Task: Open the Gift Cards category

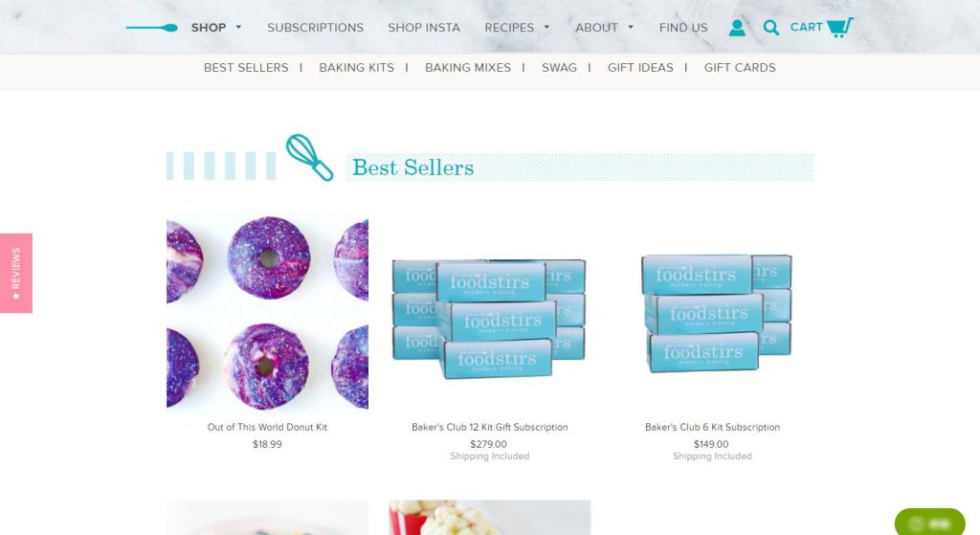Action: click(740, 68)
